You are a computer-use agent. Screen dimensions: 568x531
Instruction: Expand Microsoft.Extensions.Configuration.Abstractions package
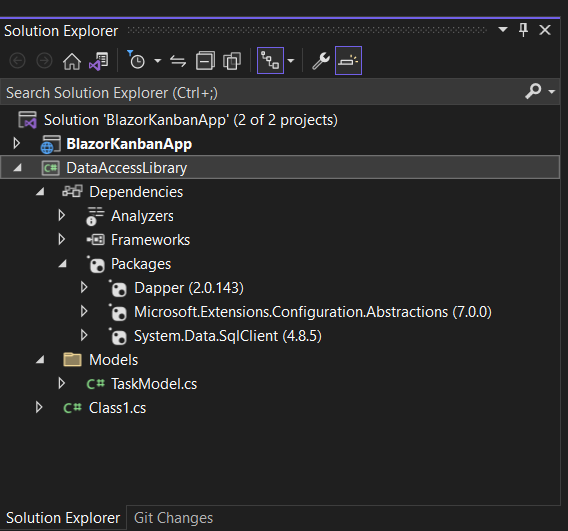[84, 311]
